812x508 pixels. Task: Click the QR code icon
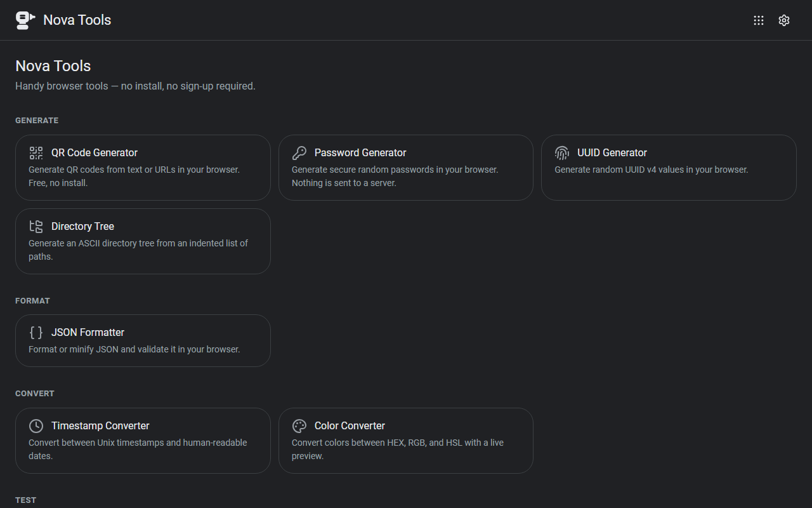[x=36, y=153]
